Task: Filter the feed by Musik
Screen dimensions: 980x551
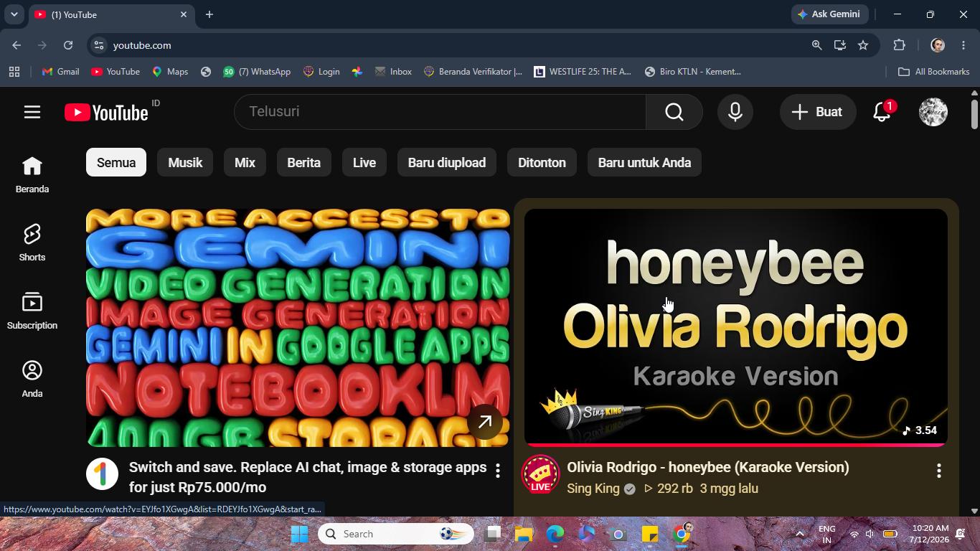Action: click(x=185, y=163)
